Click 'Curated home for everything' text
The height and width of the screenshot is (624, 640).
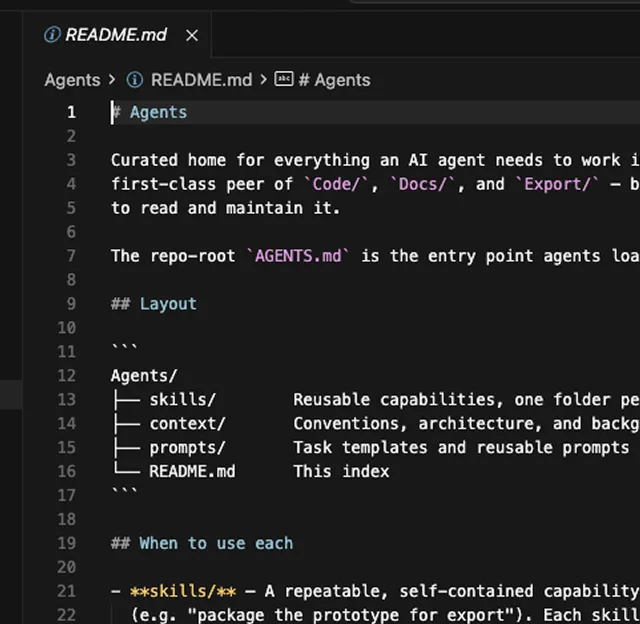[x=240, y=160]
